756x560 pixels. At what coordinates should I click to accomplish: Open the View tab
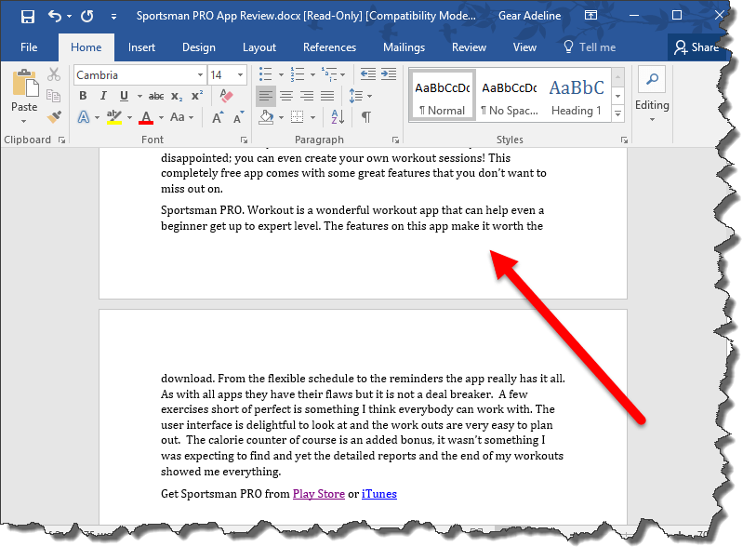point(524,47)
